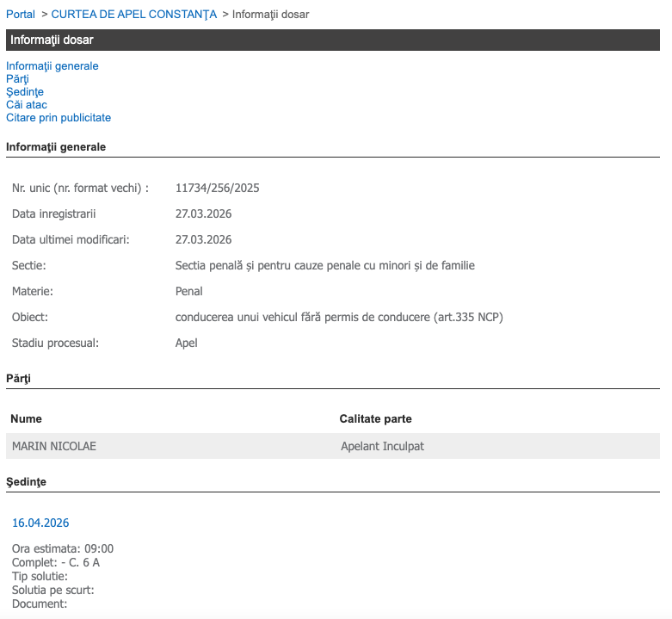Click the Sectia penală section value text
672x619 pixels.
click(324, 266)
